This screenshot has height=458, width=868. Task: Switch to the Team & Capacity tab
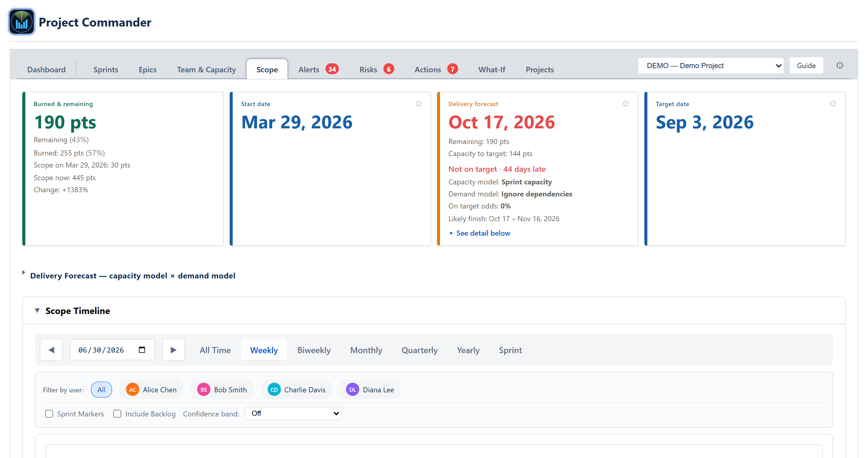click(x=206, y=69)
